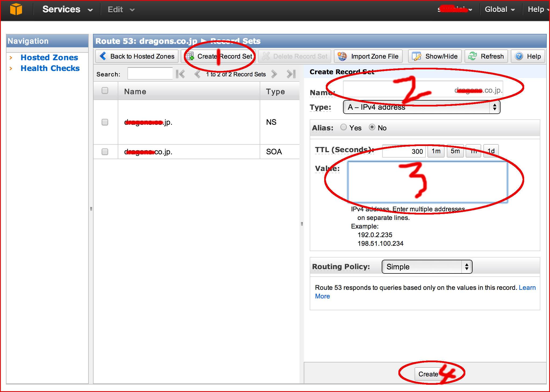Screen dimensions: 550x392
Task: Open the Type dropdown A – IPv4 address
Action: click(422, 107)
